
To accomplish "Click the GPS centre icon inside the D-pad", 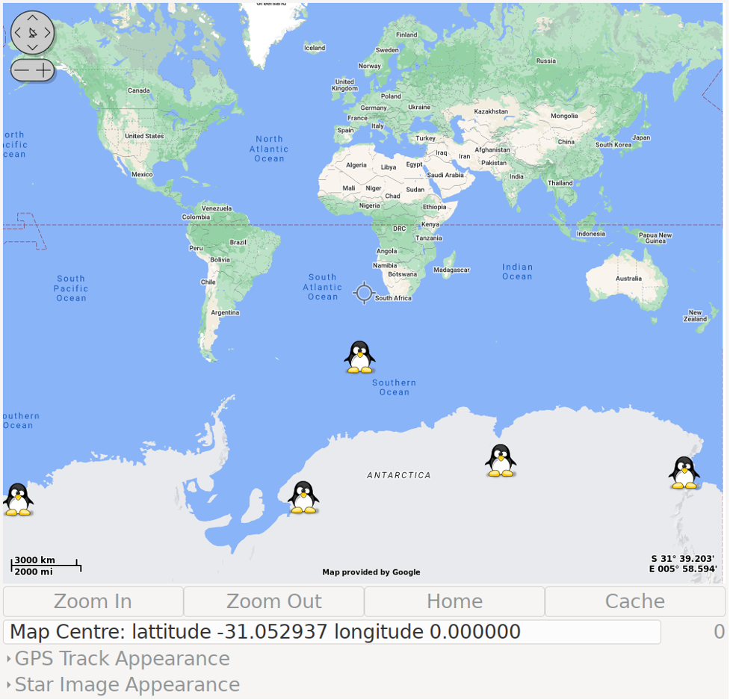I will (33, 33).
